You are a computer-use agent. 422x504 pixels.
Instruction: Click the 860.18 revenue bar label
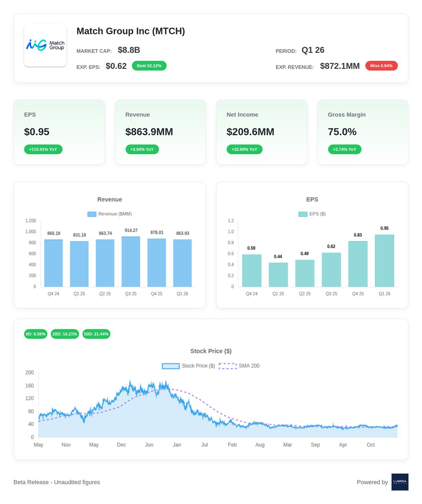pyautogui.click(x=54, y=234)
